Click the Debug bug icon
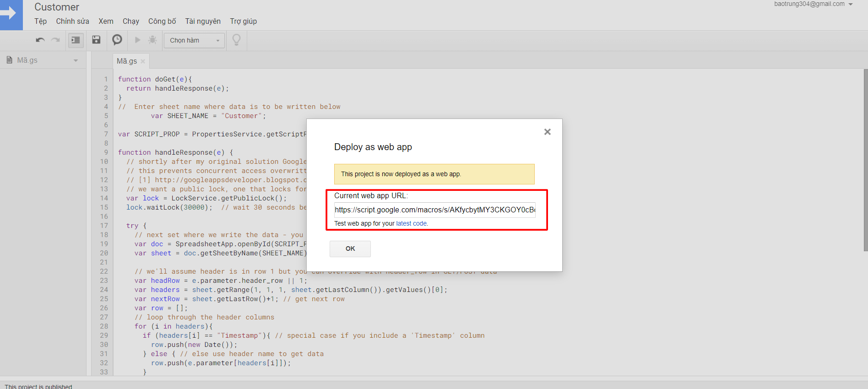The image size is (868, 389). click(x=152, y=40)
